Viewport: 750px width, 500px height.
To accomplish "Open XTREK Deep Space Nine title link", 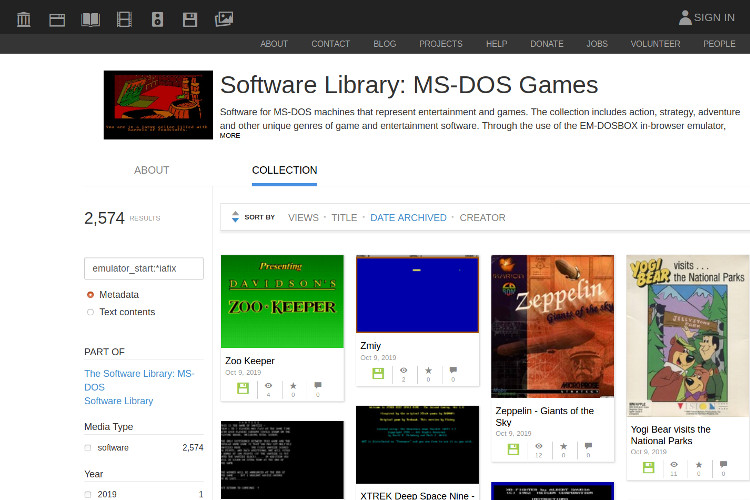I will (417, 495).
